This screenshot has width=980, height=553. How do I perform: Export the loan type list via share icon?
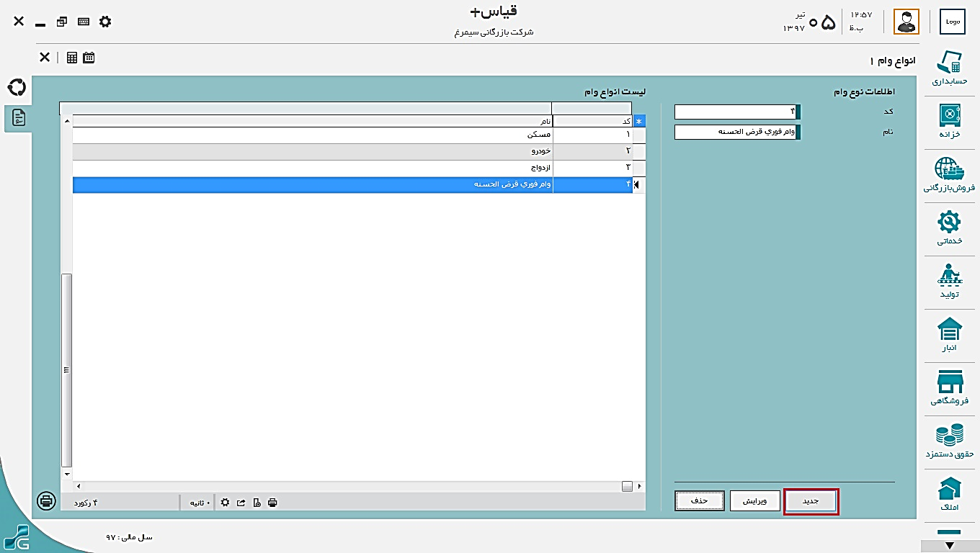point(241,503)
